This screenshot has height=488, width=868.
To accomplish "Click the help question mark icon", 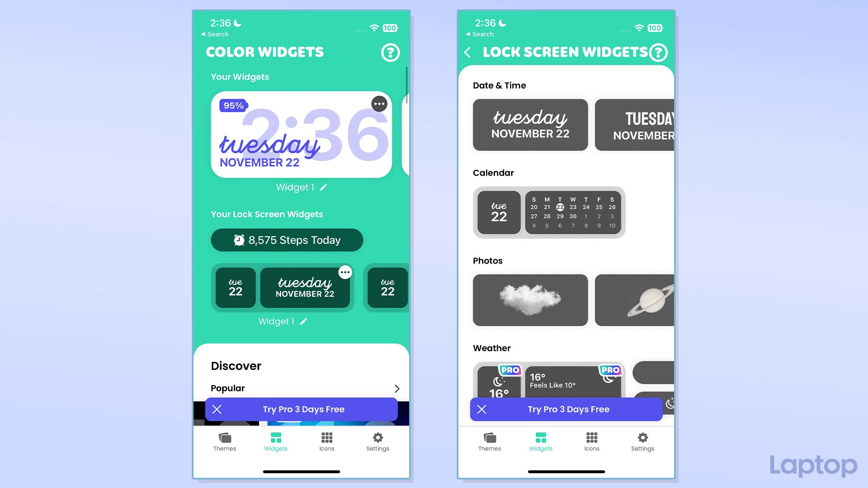I will coord(391,52).
